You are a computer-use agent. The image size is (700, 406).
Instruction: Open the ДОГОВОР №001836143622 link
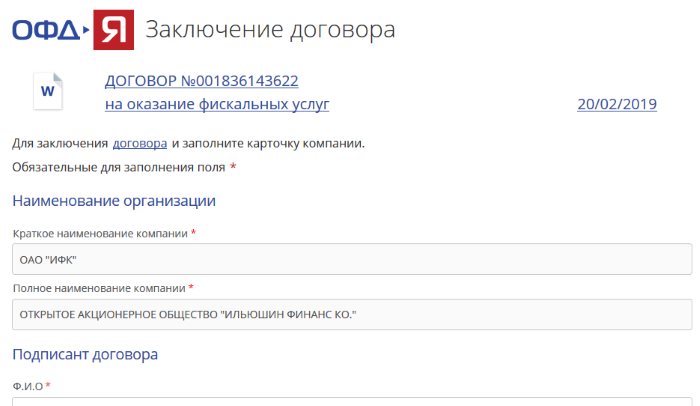(201, 81)
